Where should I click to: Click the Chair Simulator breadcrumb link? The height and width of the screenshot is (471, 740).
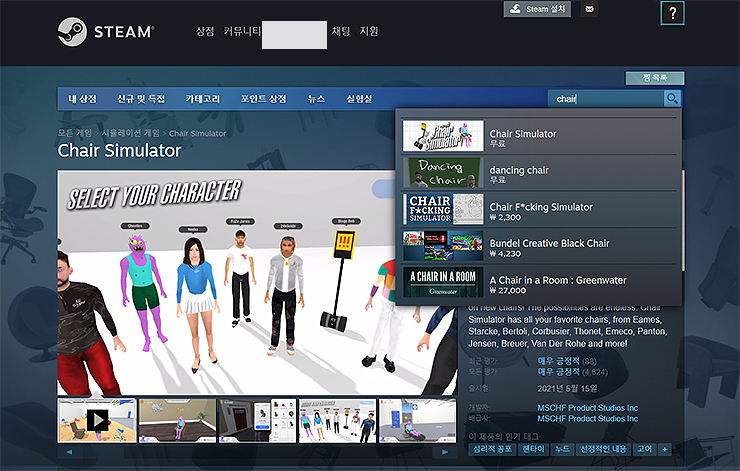[197, 134]
